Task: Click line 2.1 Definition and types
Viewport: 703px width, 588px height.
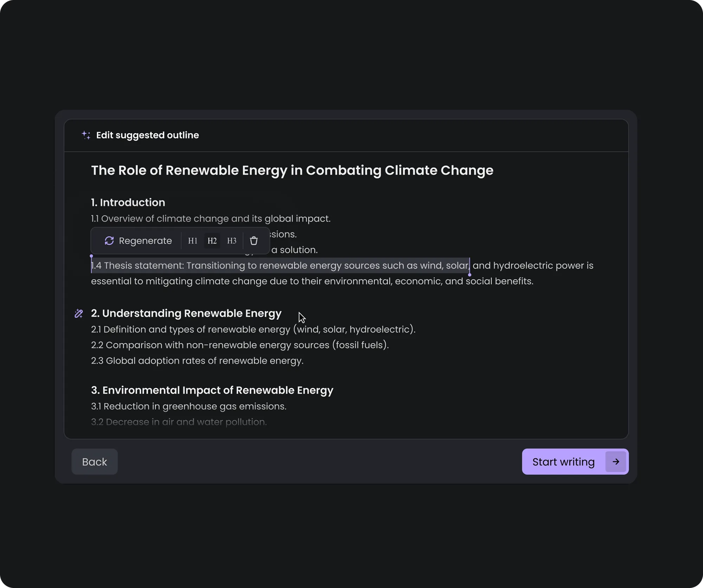Action: [253, 330]
